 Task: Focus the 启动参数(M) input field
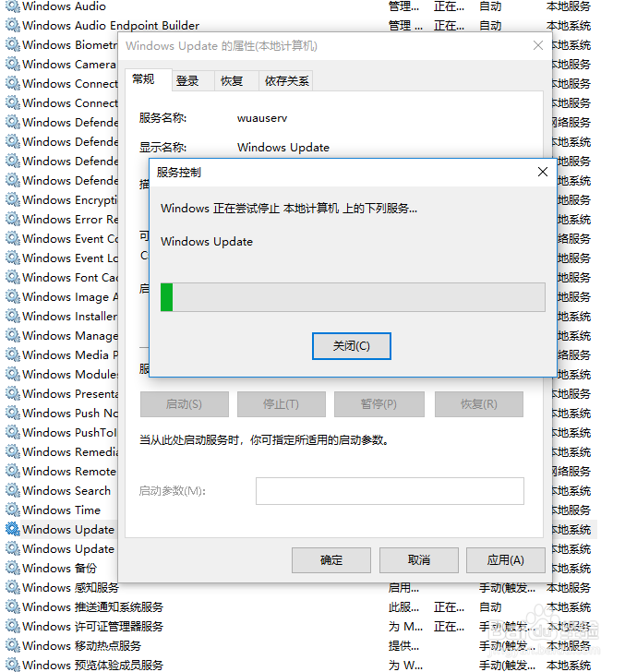[390, 491]
